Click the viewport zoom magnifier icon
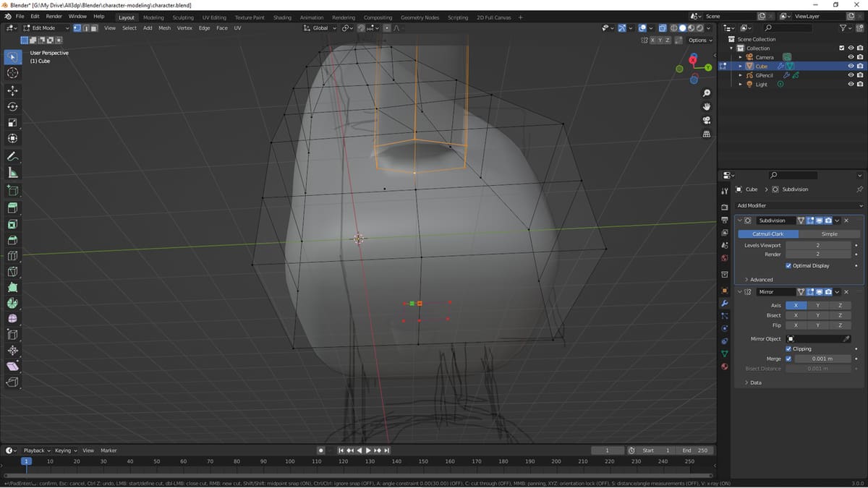The image size is (868, 488). [x=707, y=93]
